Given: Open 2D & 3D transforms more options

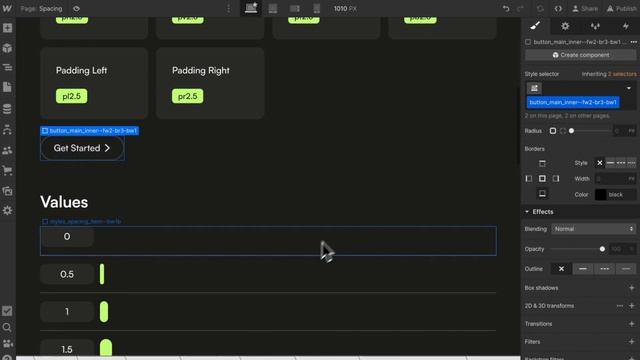Looking at the screenshot, I should 620,306.
